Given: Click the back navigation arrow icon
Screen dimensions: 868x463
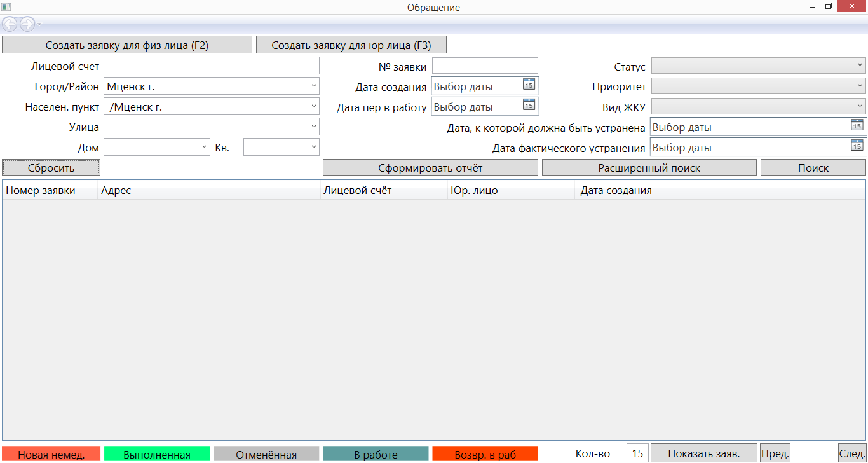Looking at the screenshot, I should (x=10, y=24).
